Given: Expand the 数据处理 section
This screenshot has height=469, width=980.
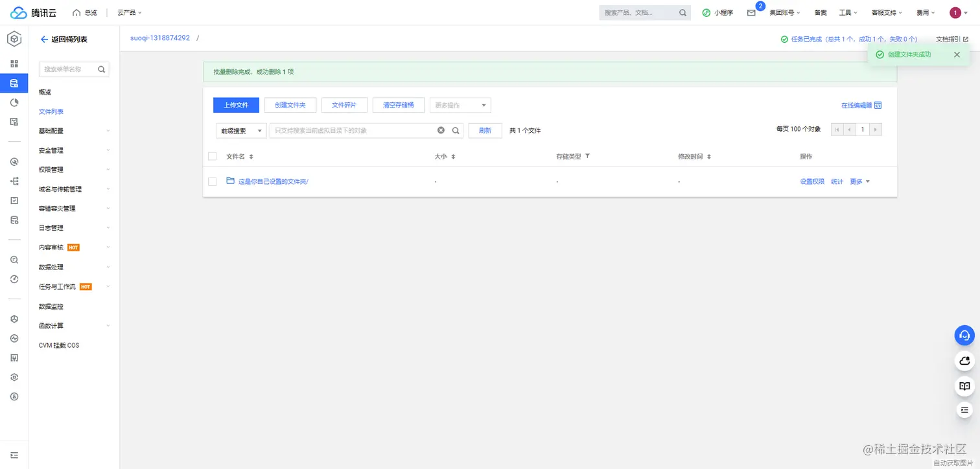Looking at the screenshot, I should [74, 267].
